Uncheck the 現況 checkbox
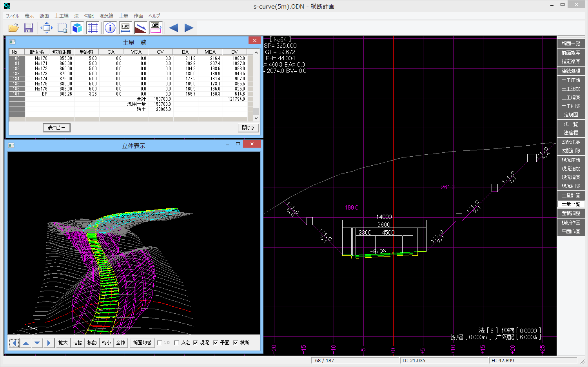Screen dimensions: 588x367 (195, 343)
